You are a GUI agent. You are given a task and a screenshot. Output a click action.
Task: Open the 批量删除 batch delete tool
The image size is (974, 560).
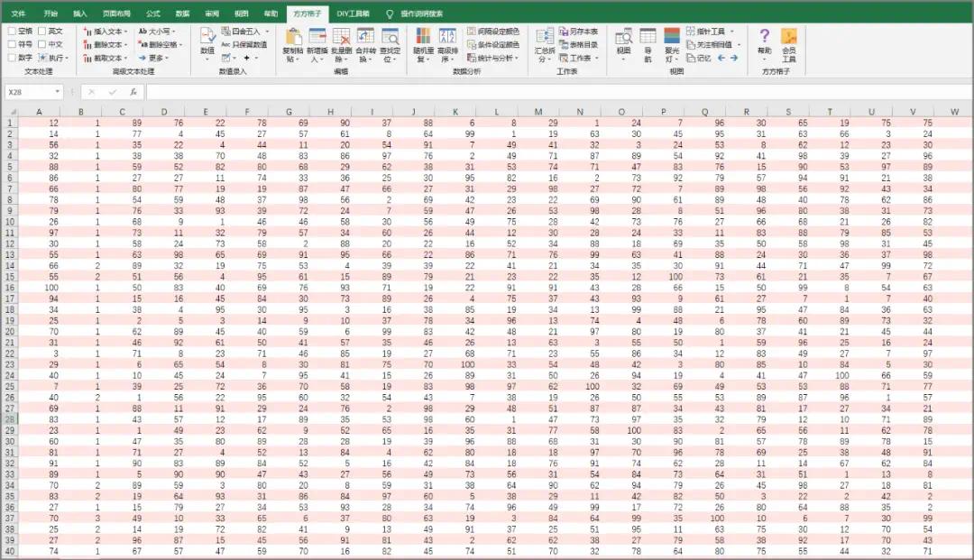pyautogui.click(x=341, y=43)
